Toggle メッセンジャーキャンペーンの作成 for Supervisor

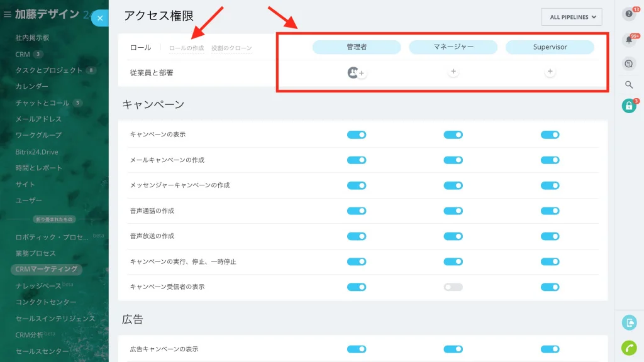[550, 185]
